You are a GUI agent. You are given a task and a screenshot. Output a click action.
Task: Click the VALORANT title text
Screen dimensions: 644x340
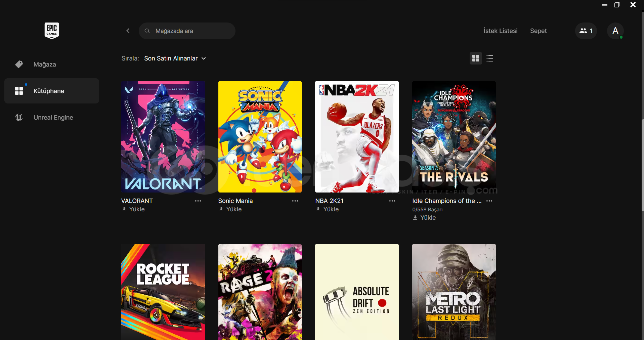pyautogui.click(x=137, y=201)
